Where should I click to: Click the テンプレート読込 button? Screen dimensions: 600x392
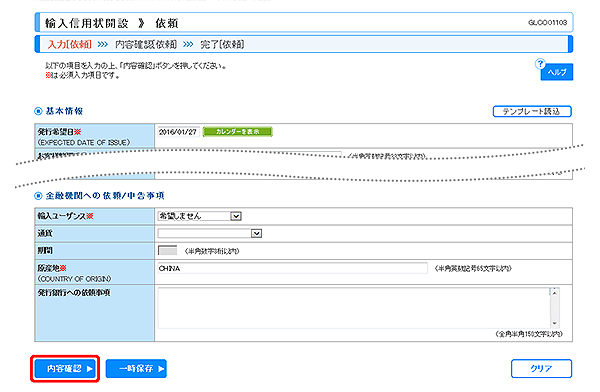click(532, 111)
